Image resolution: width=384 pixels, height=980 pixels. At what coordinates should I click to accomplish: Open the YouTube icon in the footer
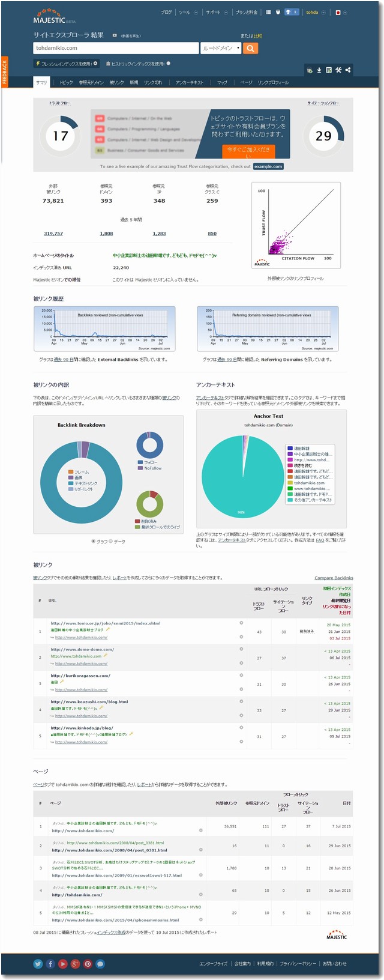tap(63, 964)
